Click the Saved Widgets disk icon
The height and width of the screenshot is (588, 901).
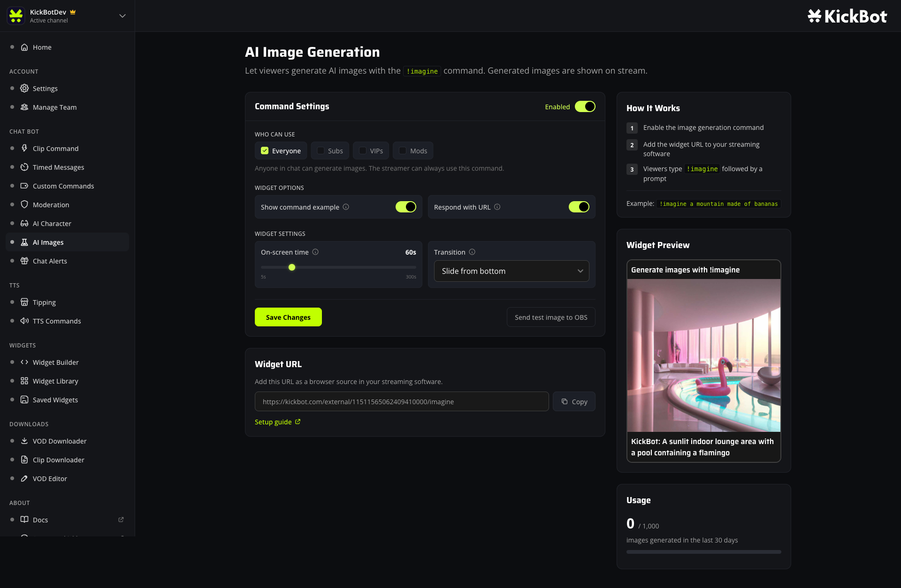(x=24, y=400)
